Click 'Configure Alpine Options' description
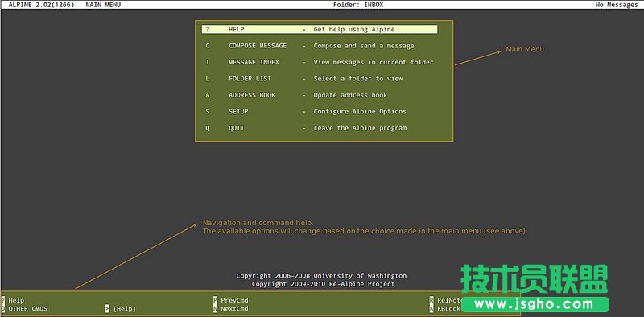The image size is (644, 317). coord(360,111)
